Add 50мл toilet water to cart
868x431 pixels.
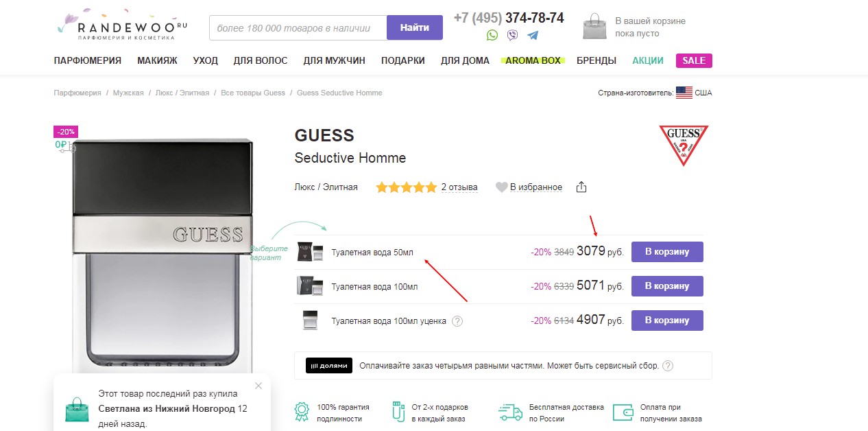pos(667,252)
